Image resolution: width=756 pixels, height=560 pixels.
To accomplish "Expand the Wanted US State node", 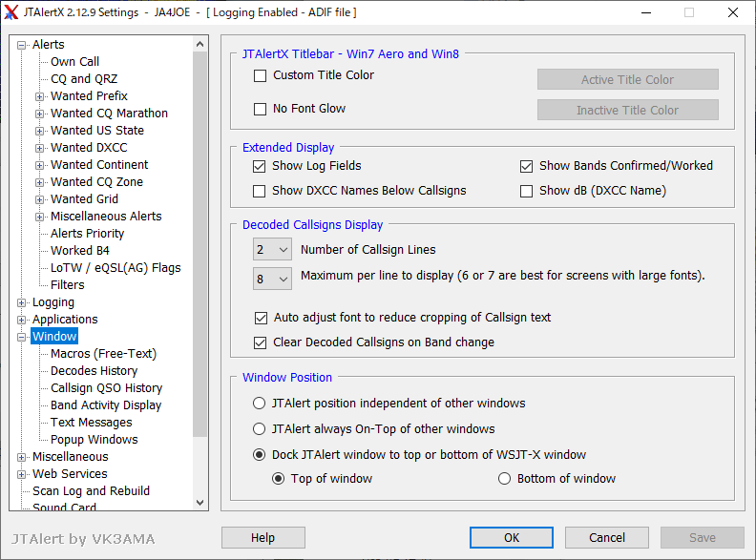I will pos(39,131).
